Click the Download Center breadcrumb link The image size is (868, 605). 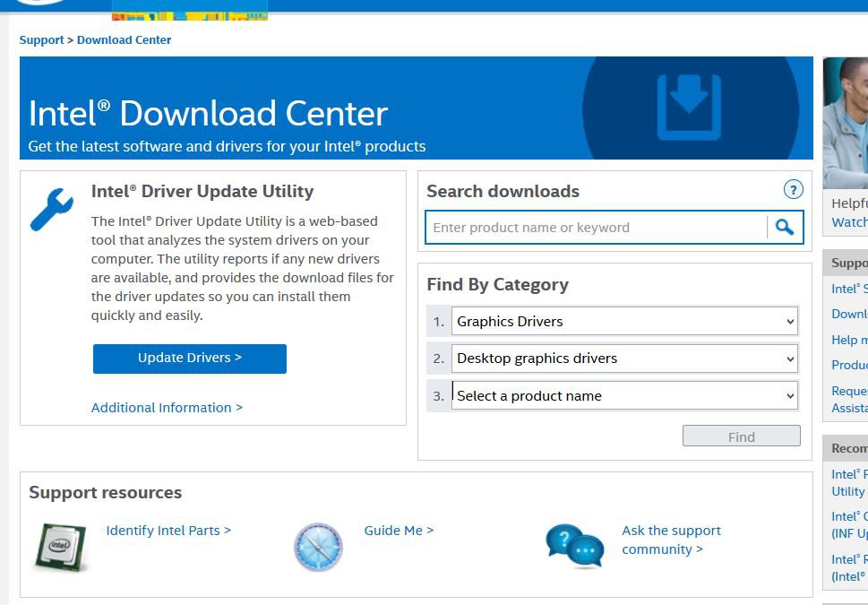tap(124, 40)
